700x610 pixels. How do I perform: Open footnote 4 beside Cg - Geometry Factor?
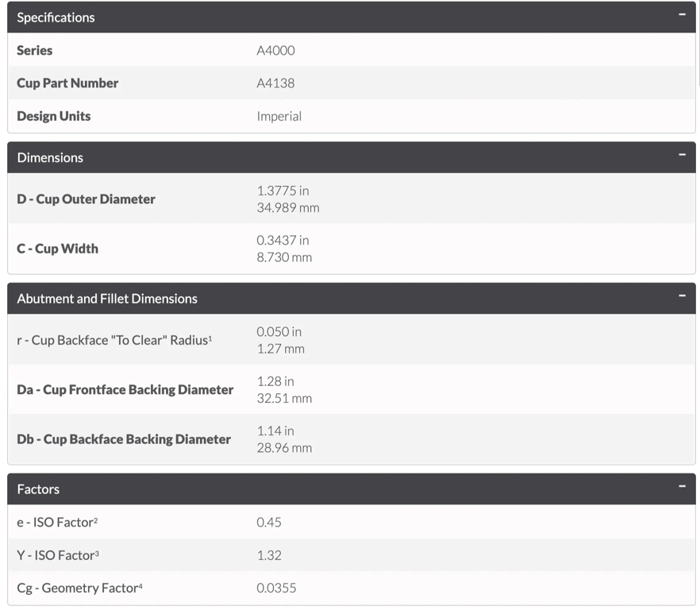(140, 585)
